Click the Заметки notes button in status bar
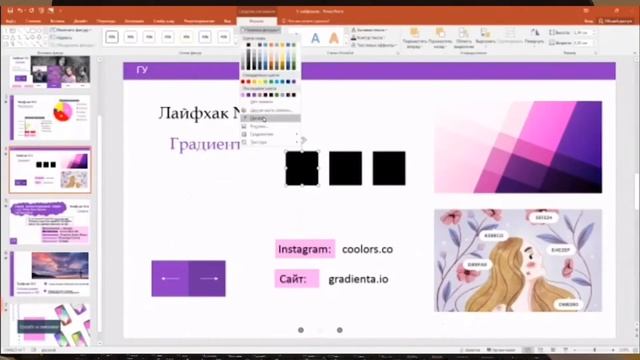The width and height of the screenshot is (640, 360). click(x=469, y=350)
